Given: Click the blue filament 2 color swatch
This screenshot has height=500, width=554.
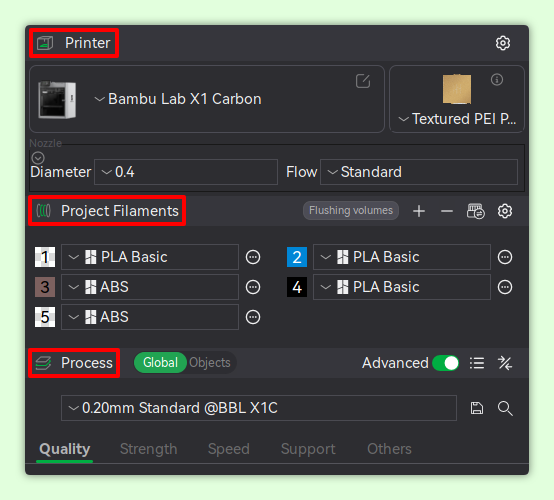Looking at the screenshot, I should (x=297, y=257).
